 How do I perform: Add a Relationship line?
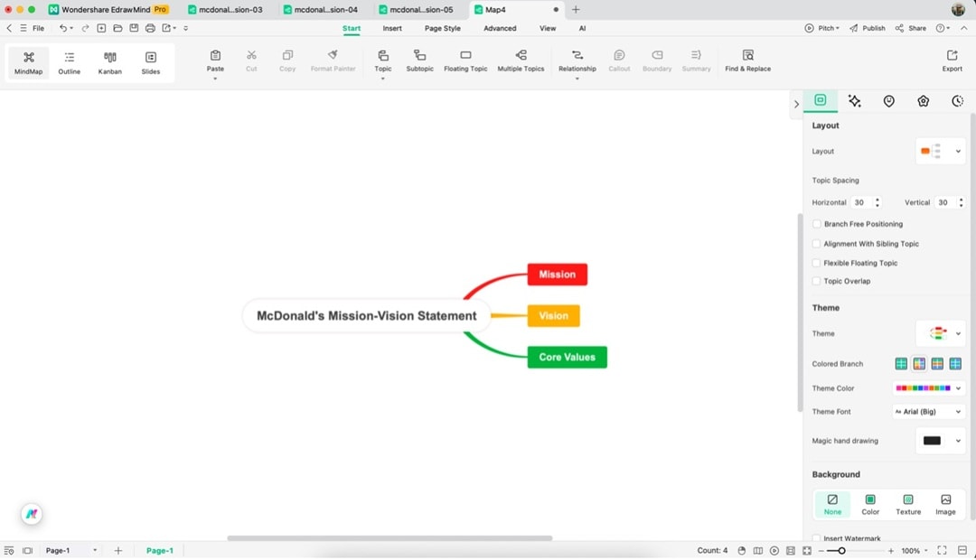tap(577, 61)
